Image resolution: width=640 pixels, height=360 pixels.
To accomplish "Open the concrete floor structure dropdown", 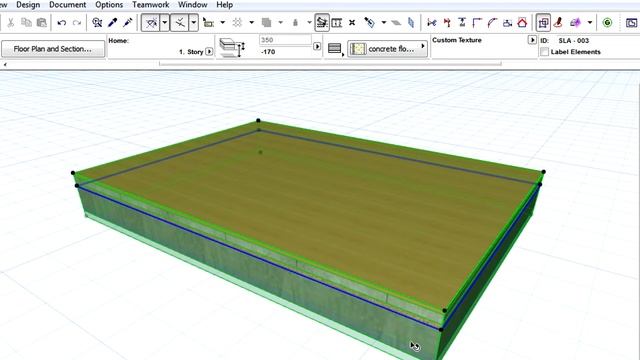I will pos(387,49).
